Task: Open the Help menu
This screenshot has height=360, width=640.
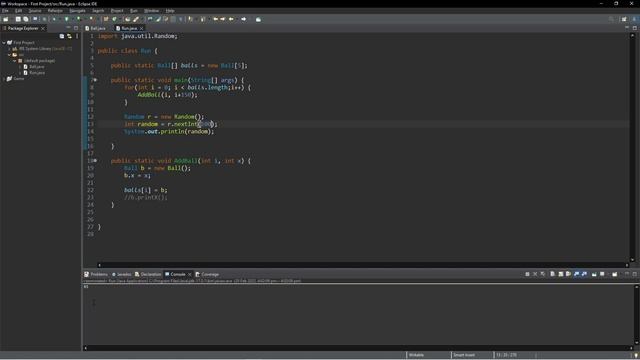Action: (170, 11)
